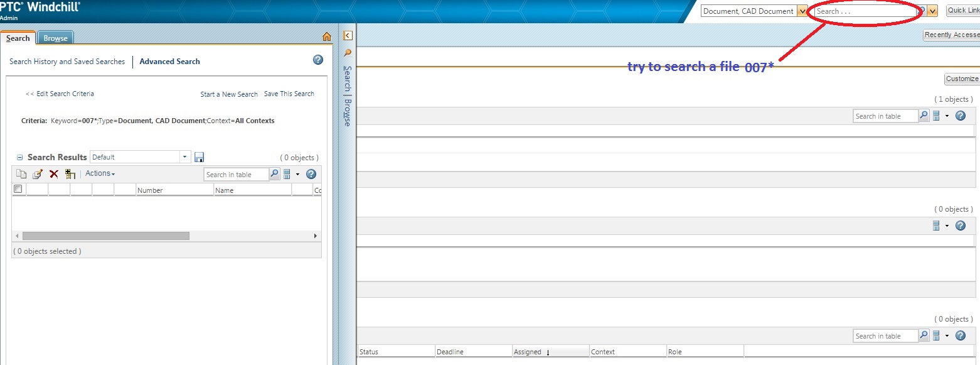Collapse the navigator pane with arrow icon
The height and width of the screenshot is (365, 980).
(348, 36)
